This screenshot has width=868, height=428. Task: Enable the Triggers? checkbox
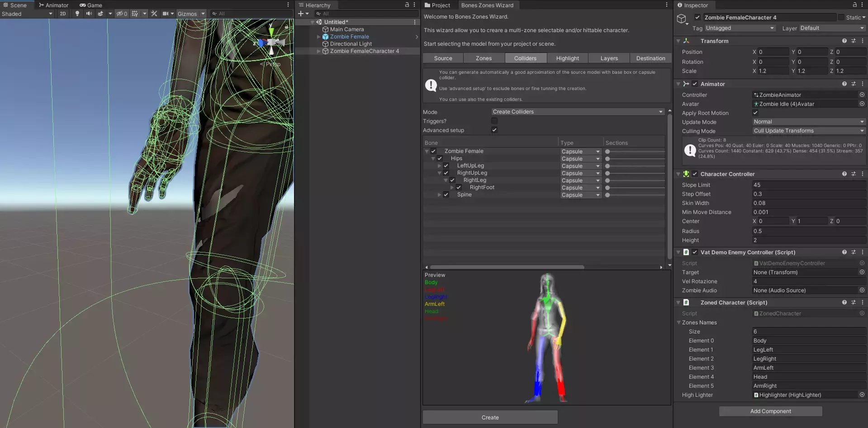[x=494, y=121]
